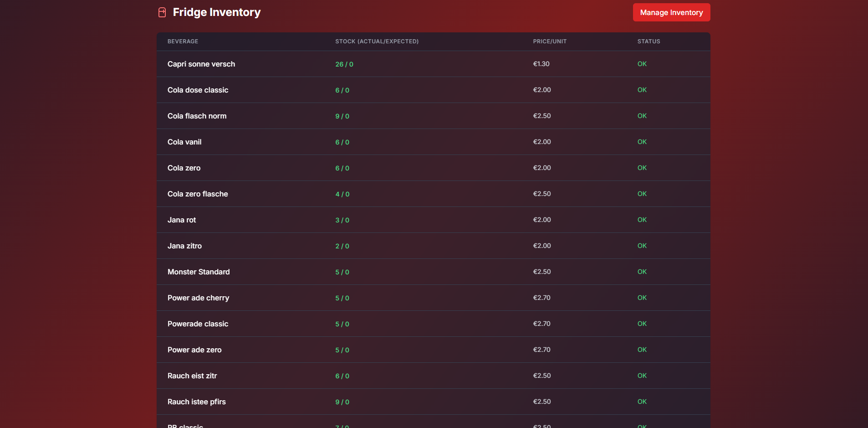Select the Cola flasch norm beverage name
The height and width of the screenshot is (428, 868).
click(x=197, y=116)
